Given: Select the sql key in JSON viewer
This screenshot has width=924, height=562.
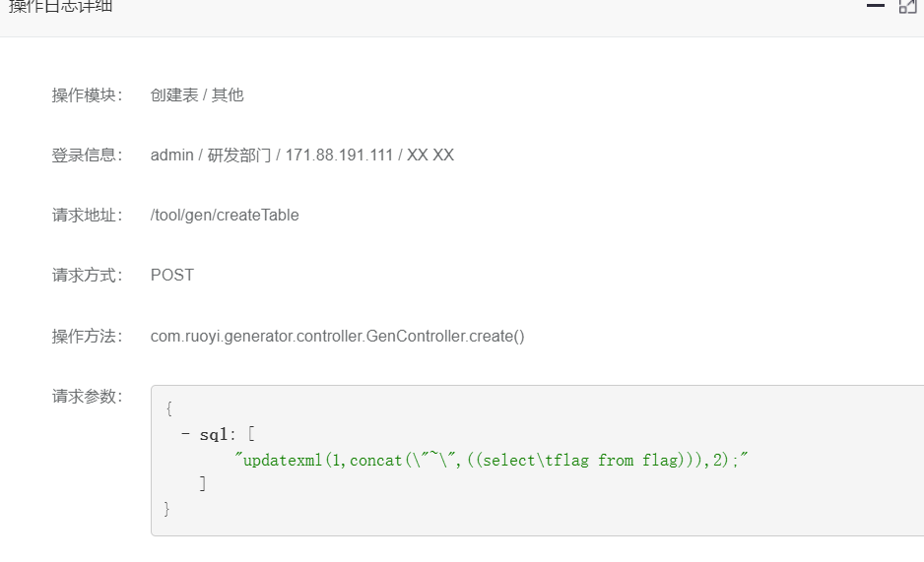Looking at the screenshot, I should [x=214, y=435].
